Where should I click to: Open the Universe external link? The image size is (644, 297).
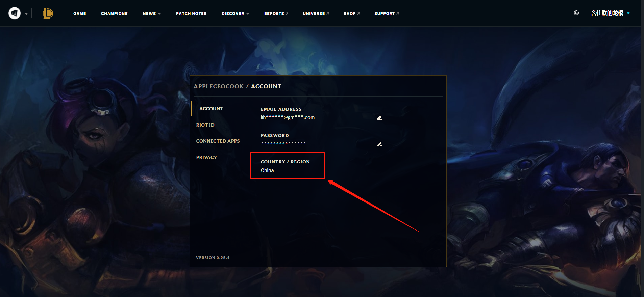coord(316,13)
